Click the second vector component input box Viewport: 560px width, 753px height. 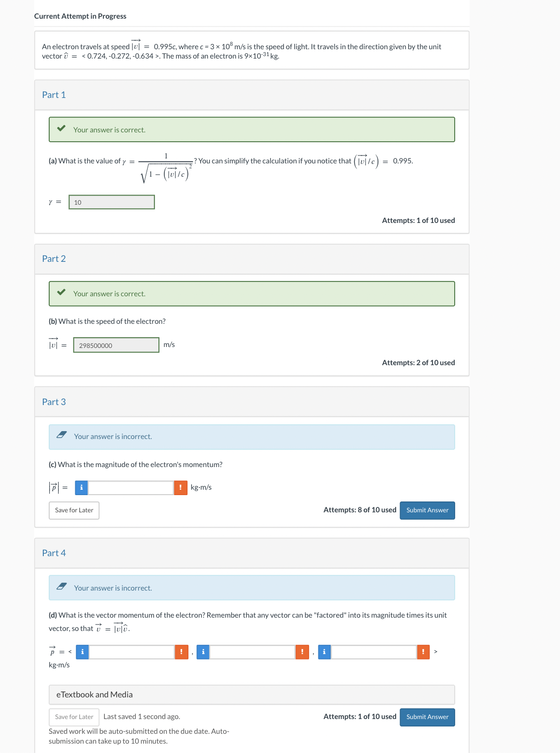click(251, 652)
